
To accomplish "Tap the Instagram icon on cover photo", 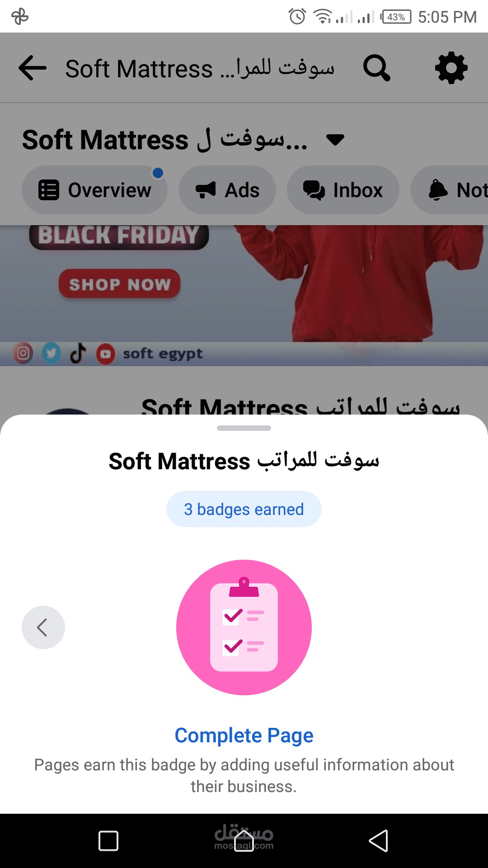I will point(23,353).
